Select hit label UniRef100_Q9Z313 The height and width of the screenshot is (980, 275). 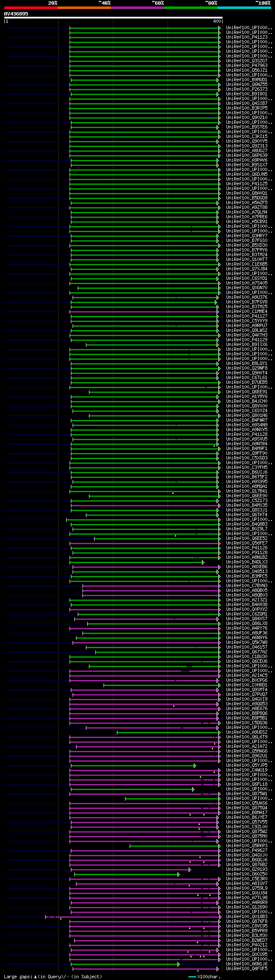pos(247,146)
